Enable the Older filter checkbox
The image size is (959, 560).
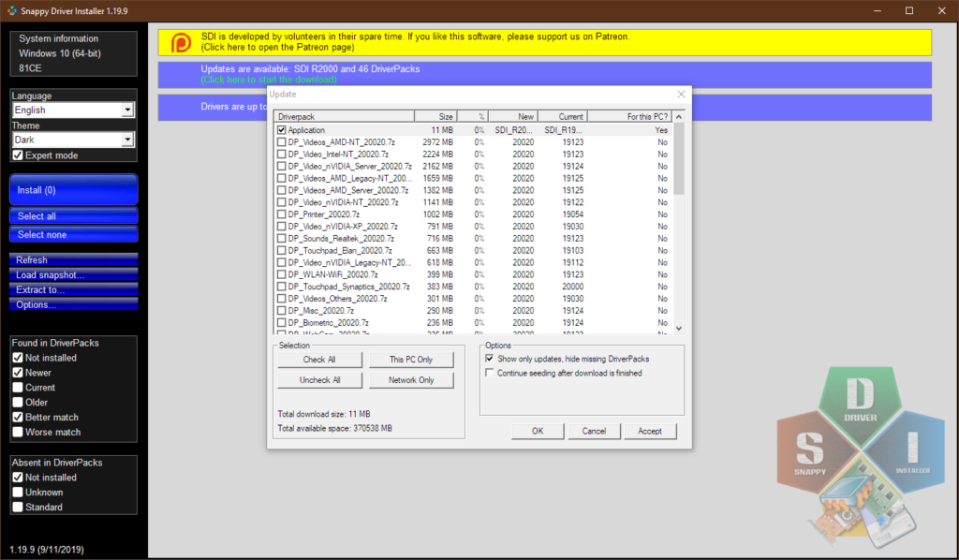pyautogui.click(x=18, y=403)
